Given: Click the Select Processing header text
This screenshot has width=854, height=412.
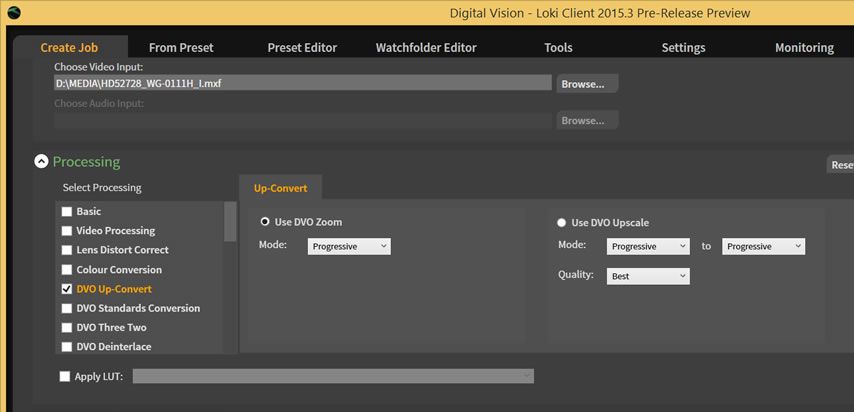Looking at the screenshot, I should coord(102,187).
